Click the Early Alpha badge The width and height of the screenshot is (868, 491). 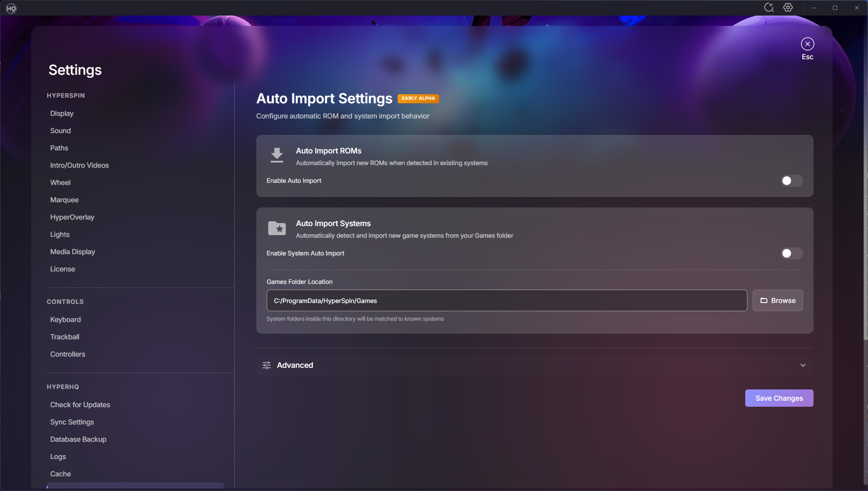[418, 99]
